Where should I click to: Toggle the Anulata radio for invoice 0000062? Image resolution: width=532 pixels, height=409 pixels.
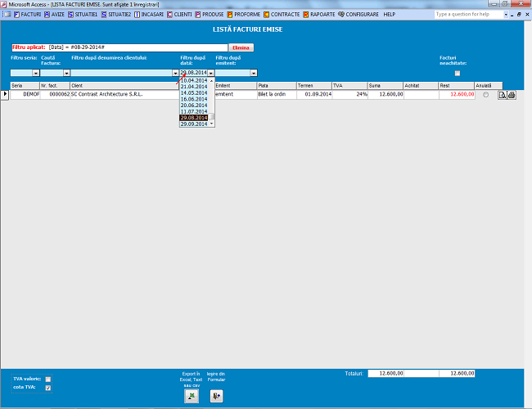(486, 95)
